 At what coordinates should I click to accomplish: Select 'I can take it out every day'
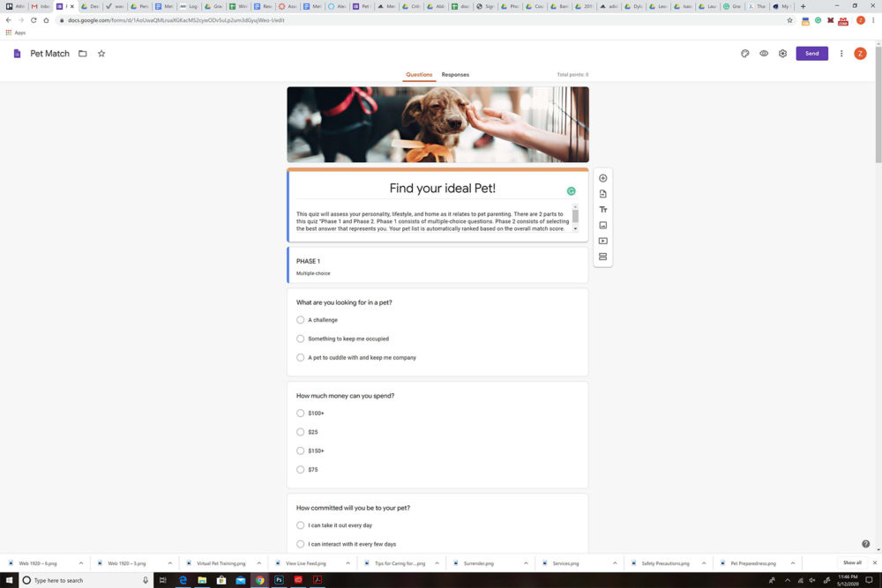[301, 525]
